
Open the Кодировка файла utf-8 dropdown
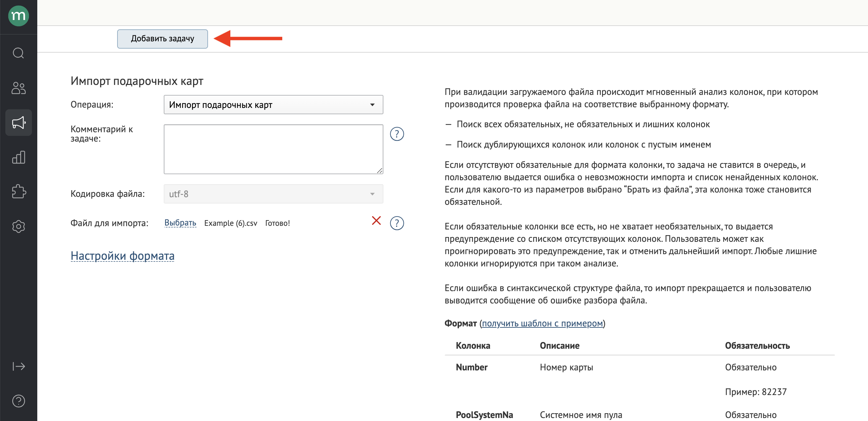pos(273,194)
